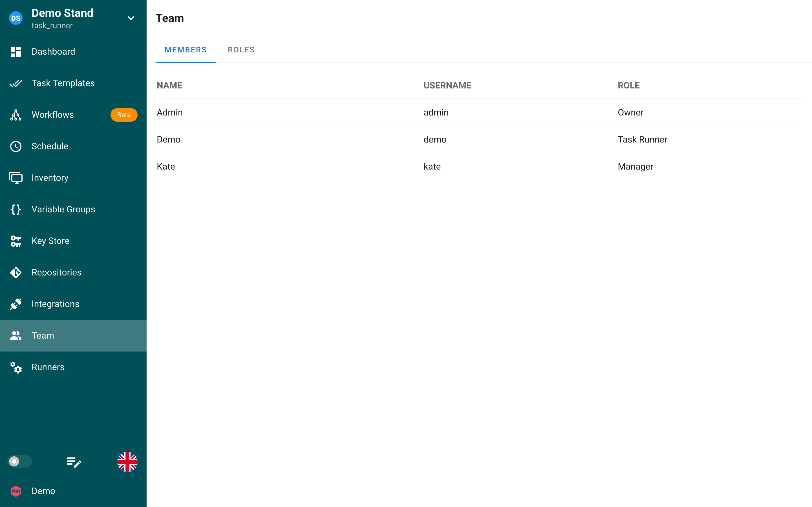The height and width of the screenshot is (507, 812).
Task: Select the Members tab
Action: coord(186,50)
